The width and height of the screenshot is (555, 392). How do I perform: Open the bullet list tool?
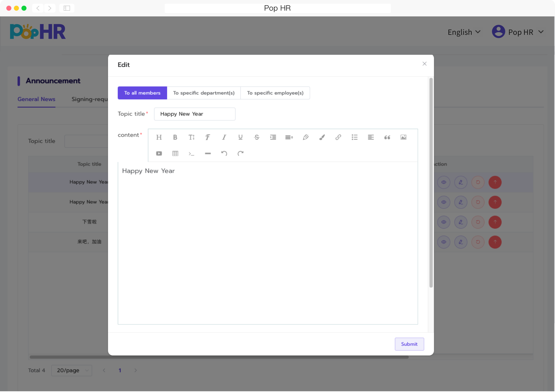(355, 137)
